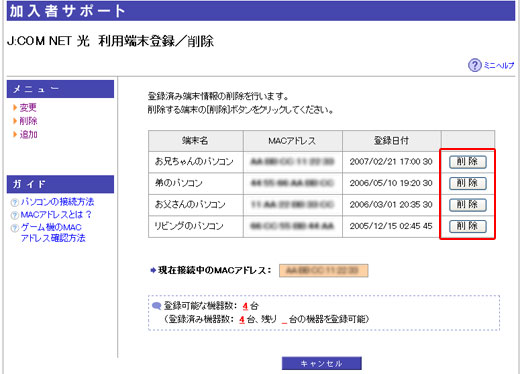Open guide ゲーム機のMACアドレス確認方法
Screen dimensions: 520x374
pyautogui.click(x=53, y=233)
